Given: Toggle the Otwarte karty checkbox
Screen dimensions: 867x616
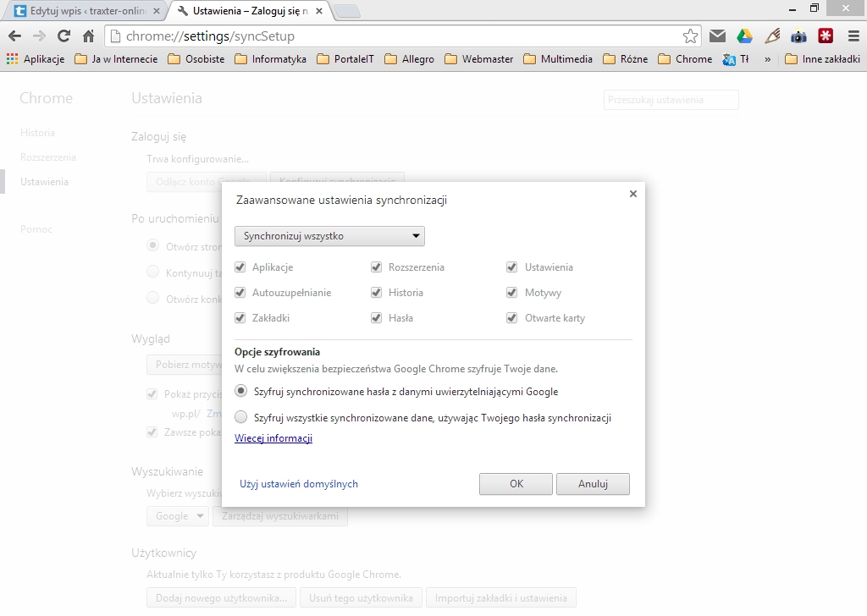Looking at the screenshot, I should point(512,318).
